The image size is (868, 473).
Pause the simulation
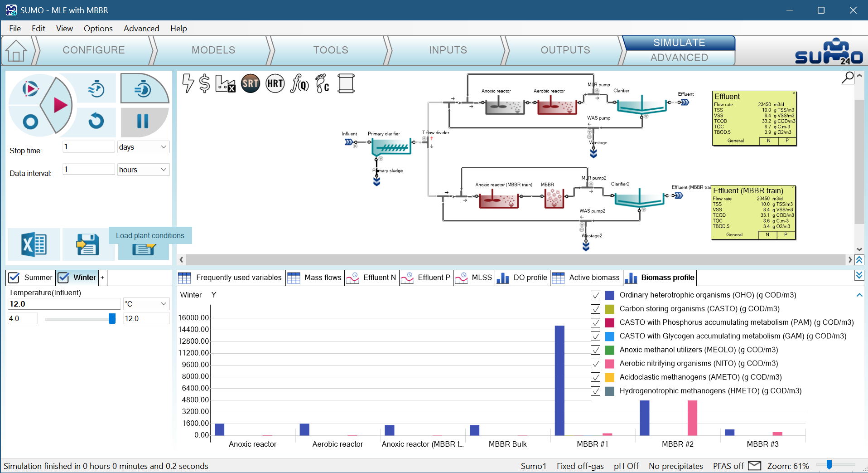[x=143, y=121]
